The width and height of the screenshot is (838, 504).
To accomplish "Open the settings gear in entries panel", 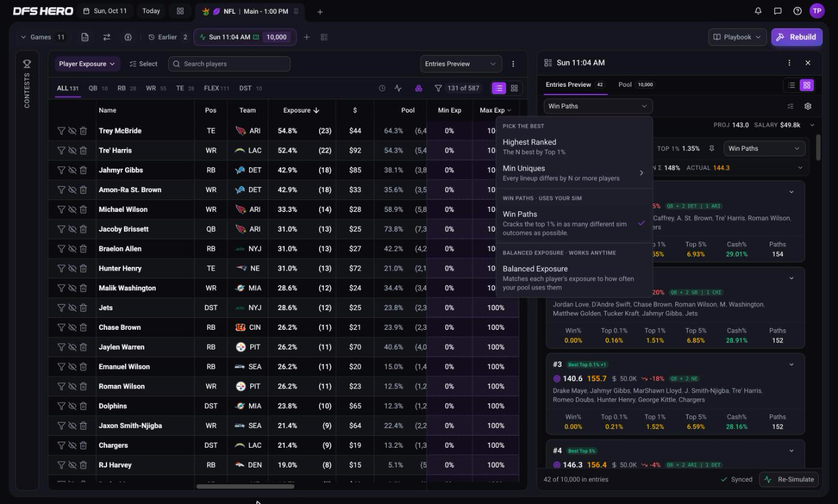I will (807, 106).
